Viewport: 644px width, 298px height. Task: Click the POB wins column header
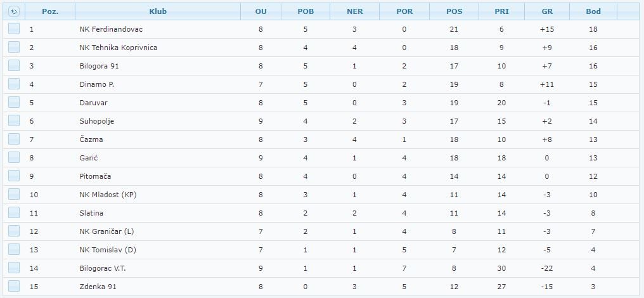point(306,11)
